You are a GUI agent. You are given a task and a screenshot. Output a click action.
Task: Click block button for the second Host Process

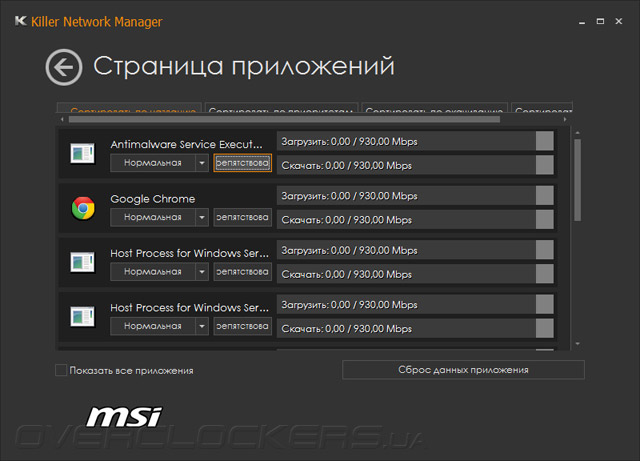point(242,326)
